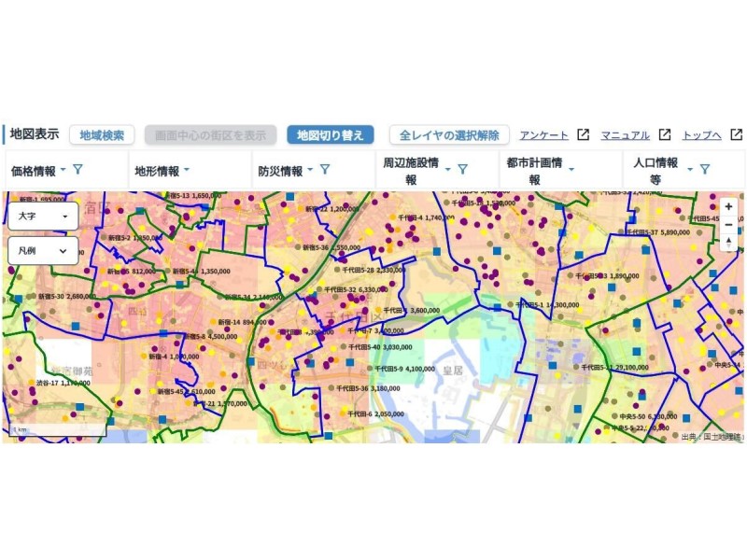Open the 大字 dropdown on the map

coord(43,216)
